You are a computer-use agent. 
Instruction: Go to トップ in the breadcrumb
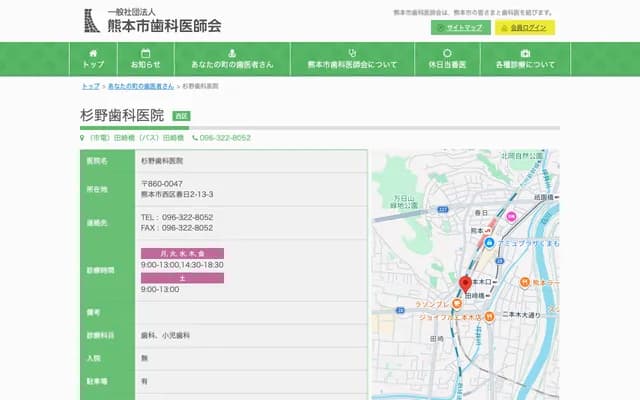pos(90,87)
